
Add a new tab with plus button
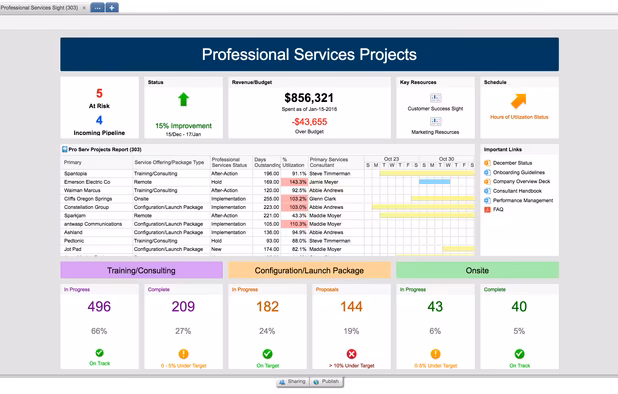click(x=112, y=7)
